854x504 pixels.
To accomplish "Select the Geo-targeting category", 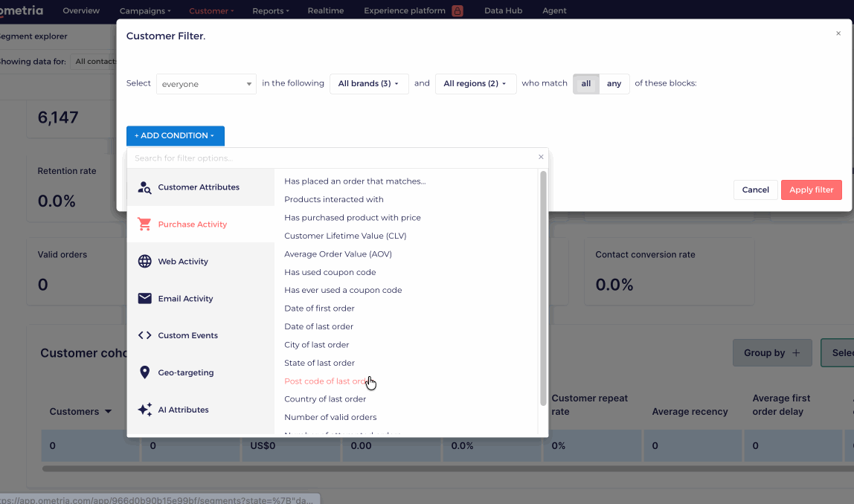I will [200, 372].
